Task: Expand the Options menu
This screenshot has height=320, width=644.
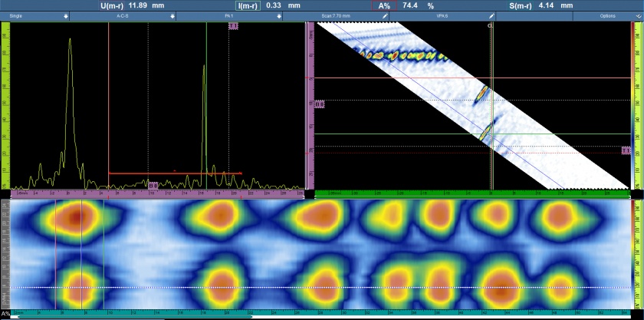Action: (x=608, y=15)
